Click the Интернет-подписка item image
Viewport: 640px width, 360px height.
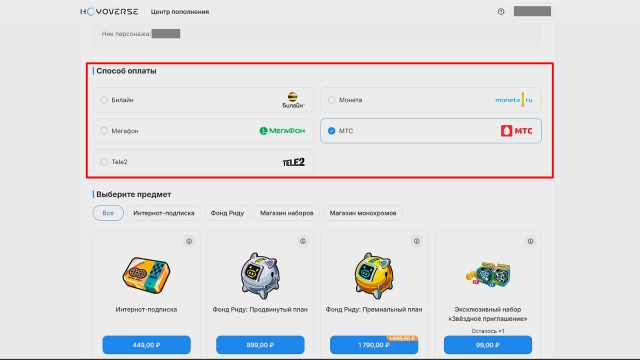[x=146, y=275]
